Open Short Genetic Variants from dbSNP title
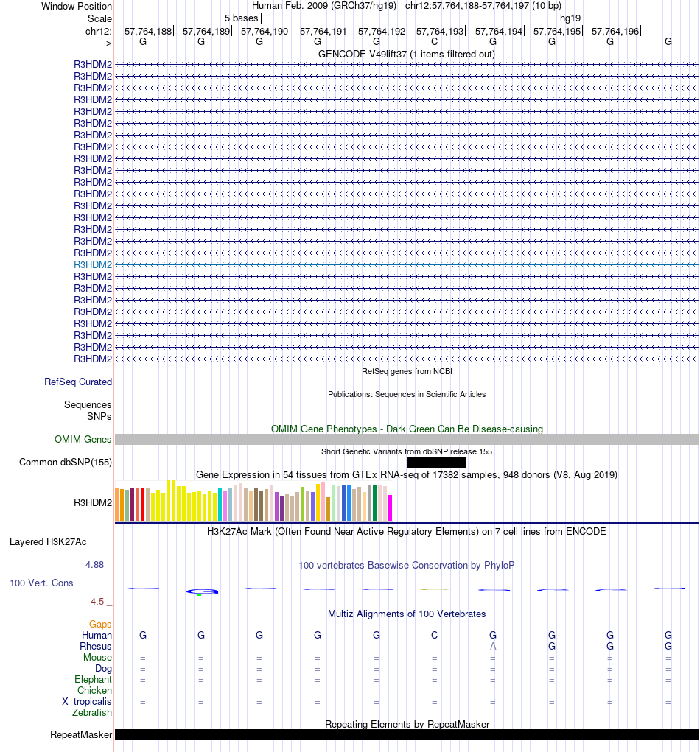The image size is (700, 752). (x=407, y=451)
